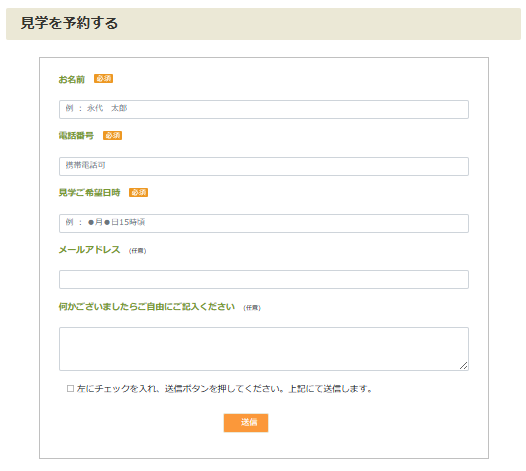This screenshot has height=471, width=526.
Task: Click the 必須 badge next to お名前
Action: coord(103,78)
